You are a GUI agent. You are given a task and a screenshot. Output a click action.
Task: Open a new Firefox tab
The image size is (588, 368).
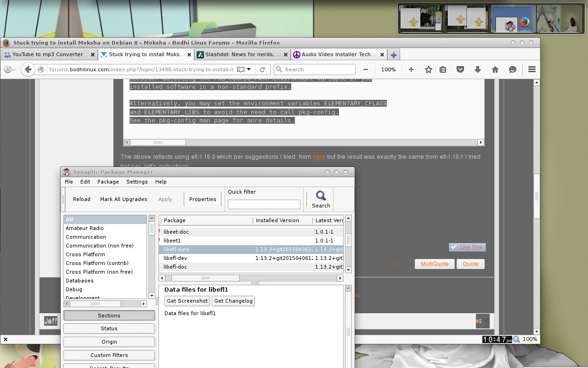click(393, 55)
